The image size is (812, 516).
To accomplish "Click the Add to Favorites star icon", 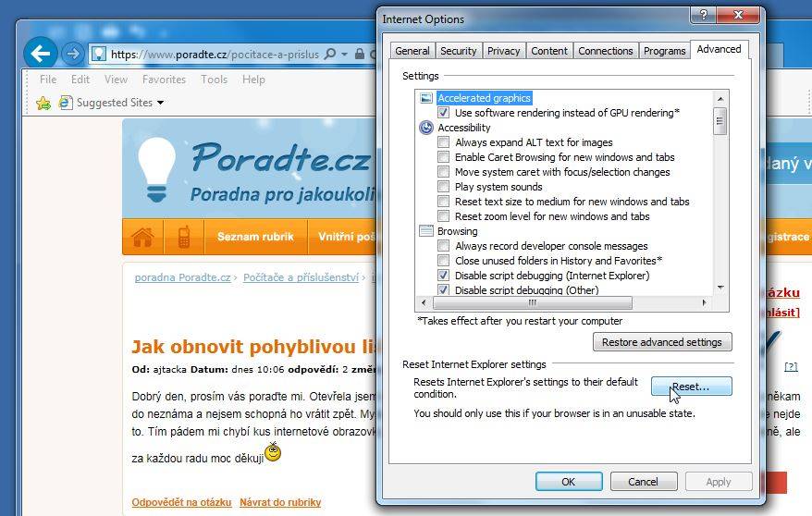I will click(43, 103).
